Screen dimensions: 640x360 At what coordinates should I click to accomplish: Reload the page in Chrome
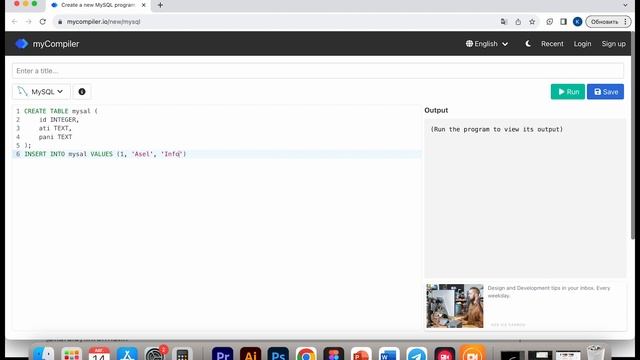coord(42,22)
